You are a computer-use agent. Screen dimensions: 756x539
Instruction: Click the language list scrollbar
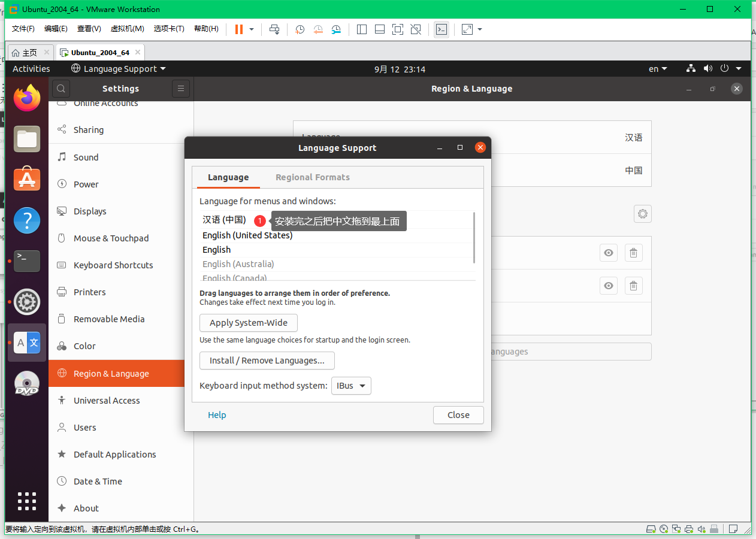[474, 237]
